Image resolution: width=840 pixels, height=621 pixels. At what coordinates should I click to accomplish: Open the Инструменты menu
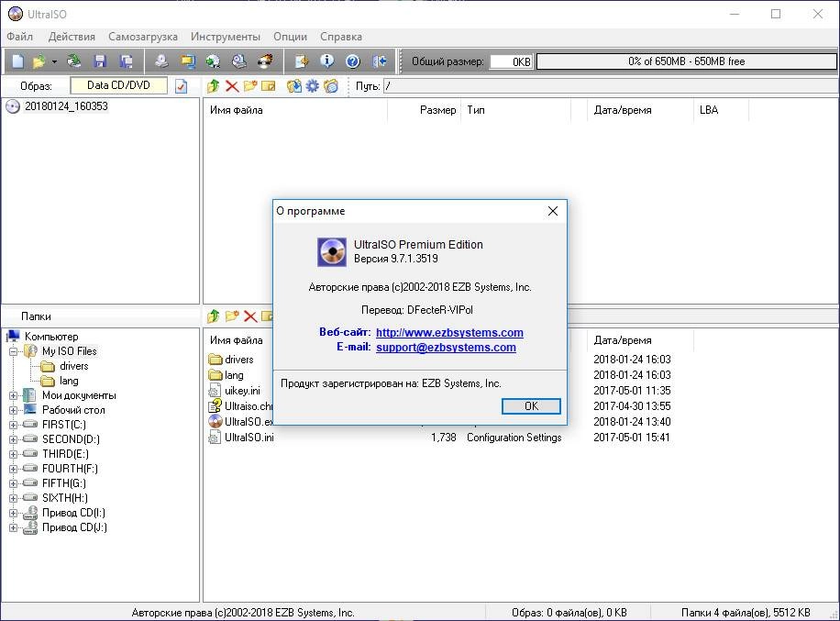pyautogui.click(x=226, y=37)
